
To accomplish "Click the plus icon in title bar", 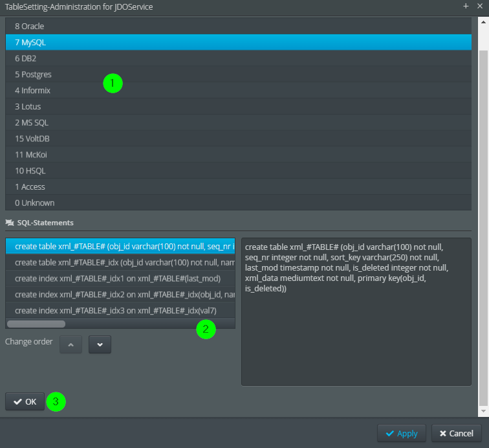I will (x=466, y=6).
